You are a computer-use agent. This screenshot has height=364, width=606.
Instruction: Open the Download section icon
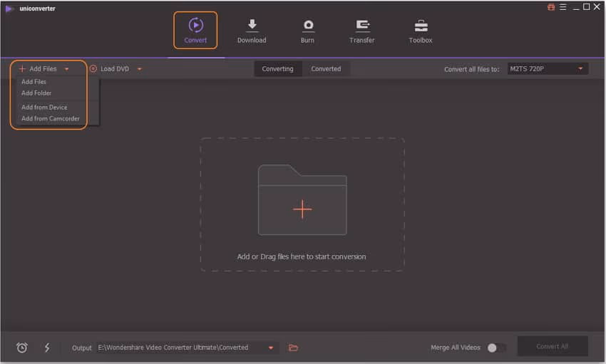[252, 26]
